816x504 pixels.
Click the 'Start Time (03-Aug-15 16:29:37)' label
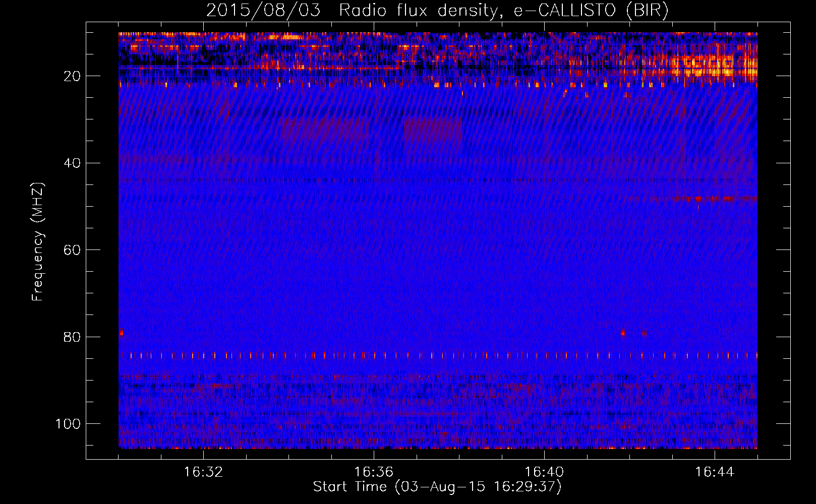point(437,487)
